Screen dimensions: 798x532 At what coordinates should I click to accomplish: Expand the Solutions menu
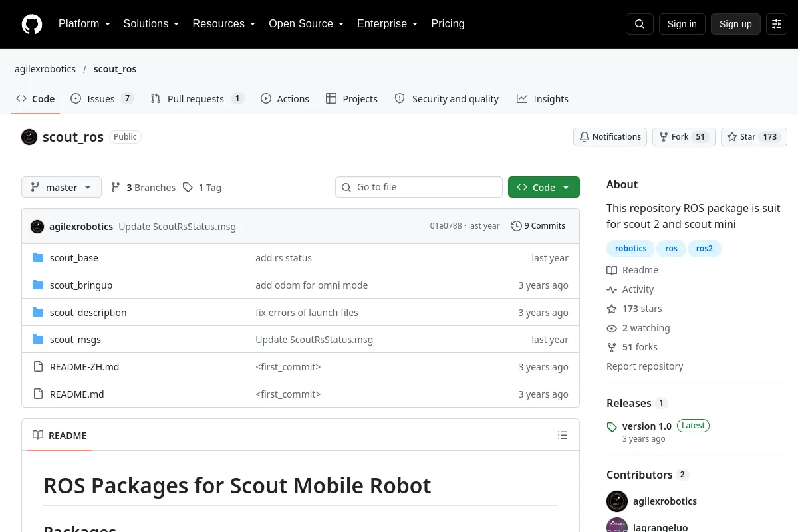[151, 24]
